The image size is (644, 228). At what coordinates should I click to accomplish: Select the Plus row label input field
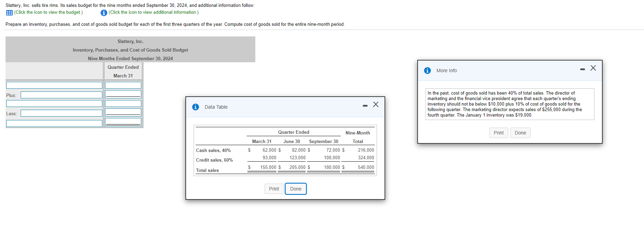(61, 95)
